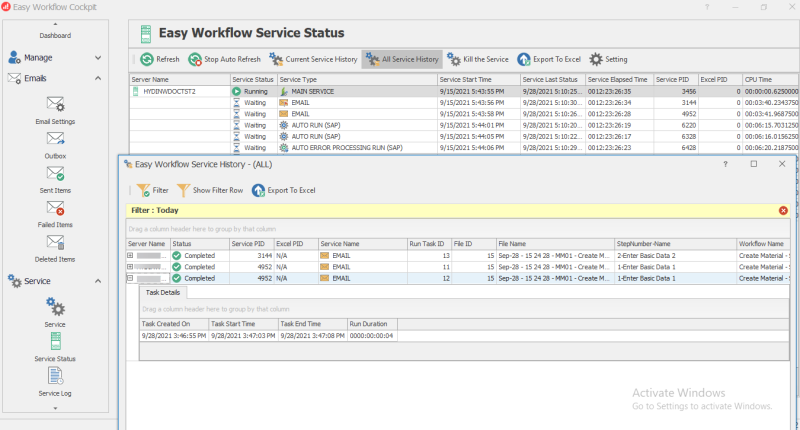Viewport: 800px width, 430px height.
Task: Open the Outbox folder icon
Action: (55, 141)
